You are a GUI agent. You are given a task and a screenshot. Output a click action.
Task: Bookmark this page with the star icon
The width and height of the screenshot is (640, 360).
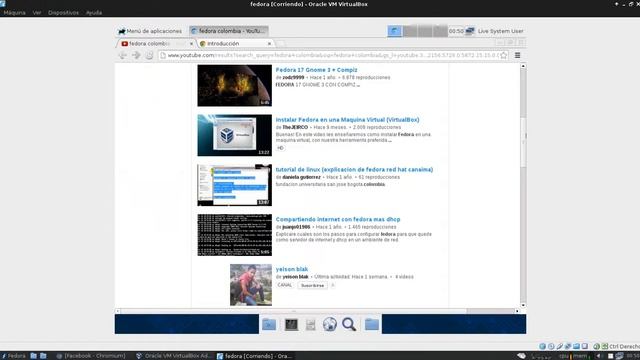[x=504, y=56]
